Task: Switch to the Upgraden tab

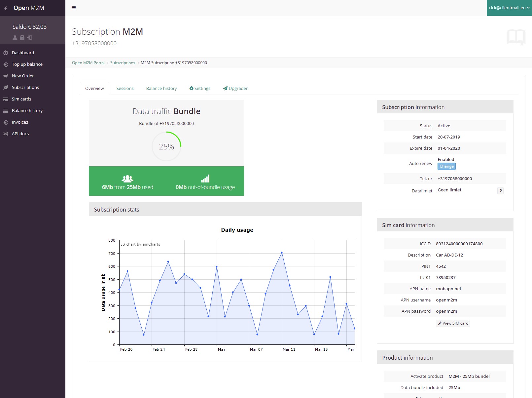Action: pyautogui.click(x=235, y=88)
